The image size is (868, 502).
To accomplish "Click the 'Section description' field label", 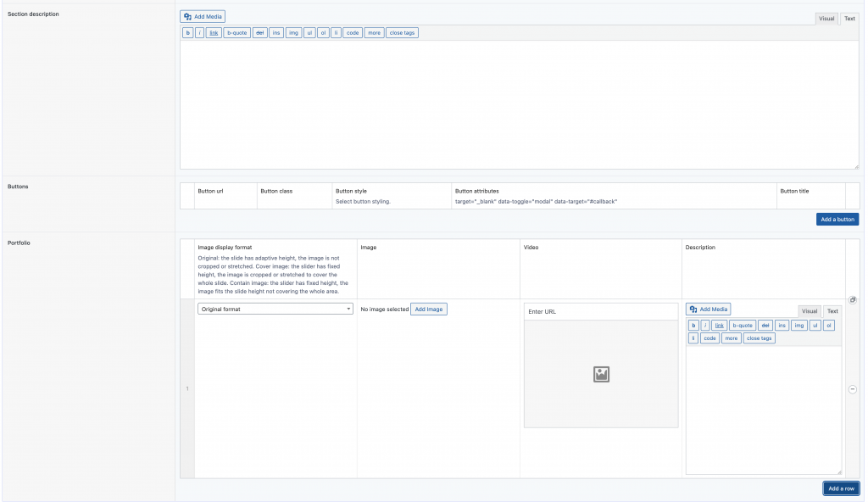I will pos(33,14).
